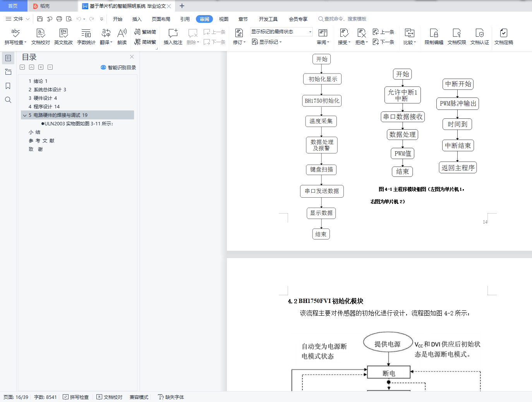Toggle 文档校对 in the status bar
This screenshot has width=532, height=402.
110,397
